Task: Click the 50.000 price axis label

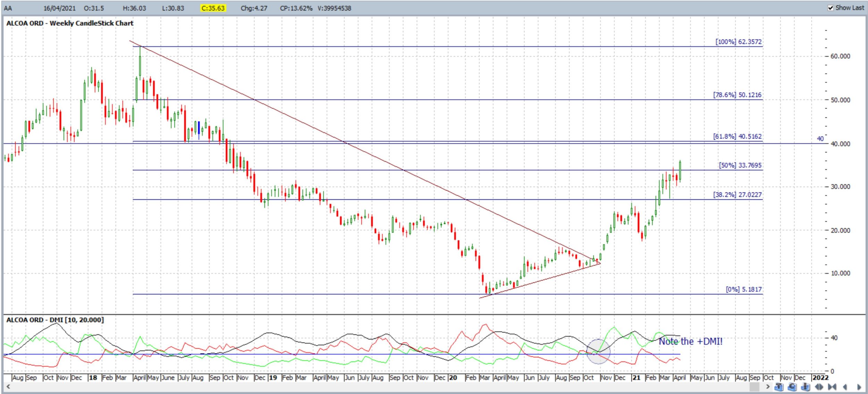Action: [x=840, y=100]
